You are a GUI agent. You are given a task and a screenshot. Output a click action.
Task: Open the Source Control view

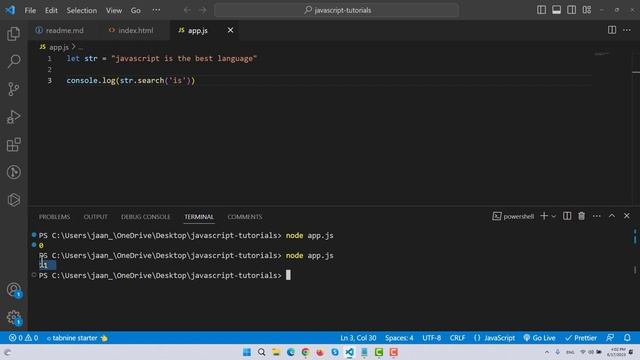tap(13, 89)
